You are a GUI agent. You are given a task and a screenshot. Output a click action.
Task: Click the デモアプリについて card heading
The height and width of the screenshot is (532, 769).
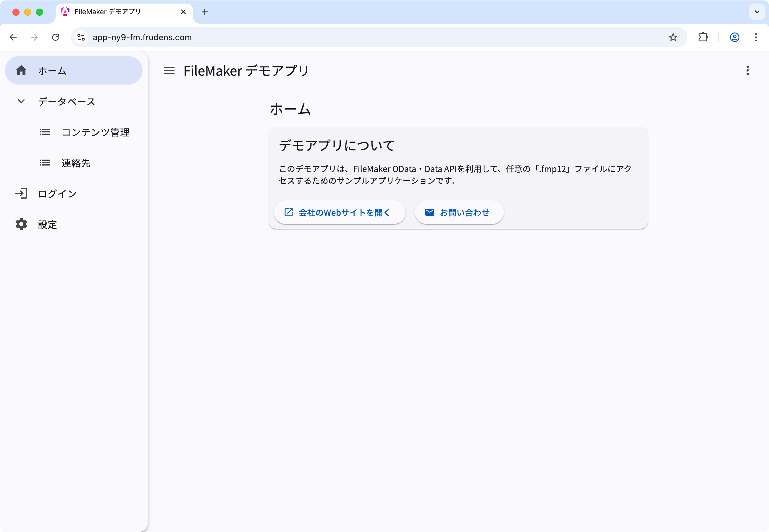tap(337, 145)
